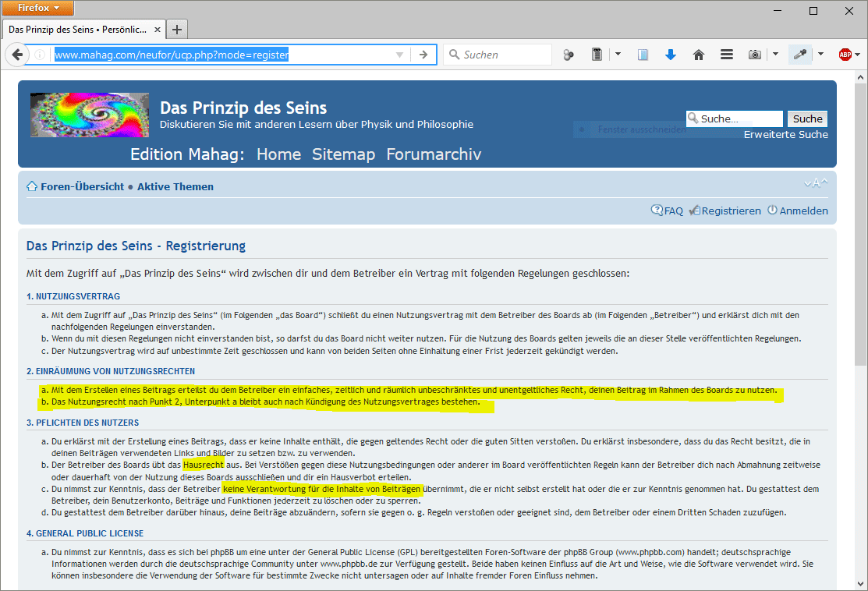Select the Das Prinzip des Seins tab
Viewport: 868px width, 591px height.
(x=76, y=30)
